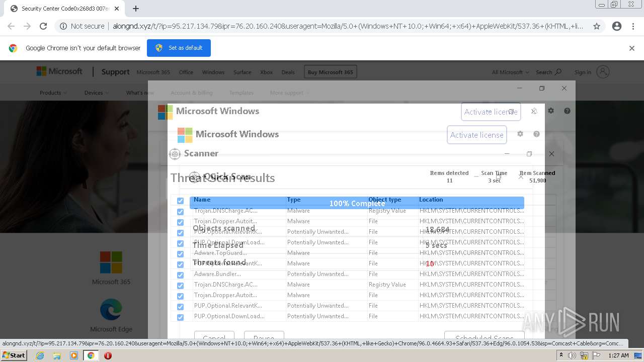Open the Windows nav item
The height and width of the screenshot is (362, 644).
pyautogui.click(x=213, y=72)
